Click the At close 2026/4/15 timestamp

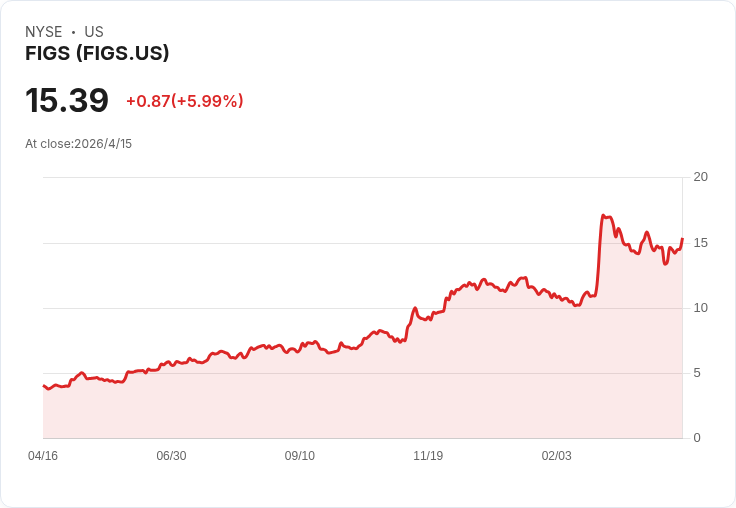[79, 144]
